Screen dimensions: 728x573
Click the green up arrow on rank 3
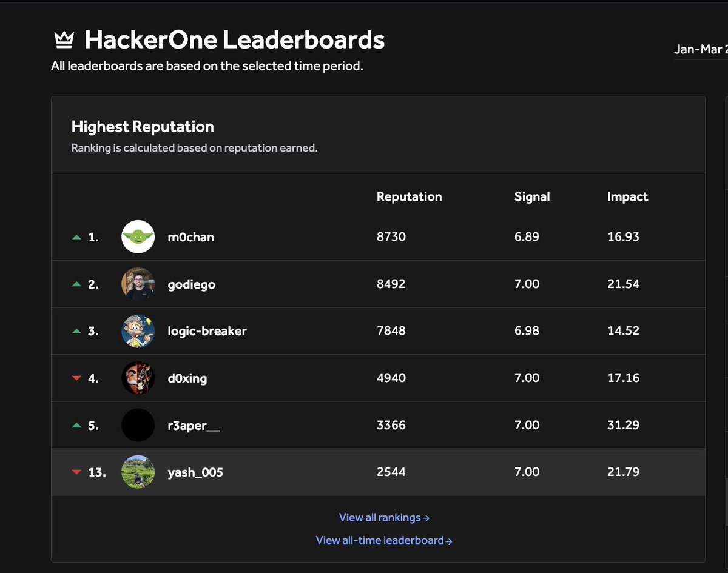pyautogui.click(x=76, y=331)
